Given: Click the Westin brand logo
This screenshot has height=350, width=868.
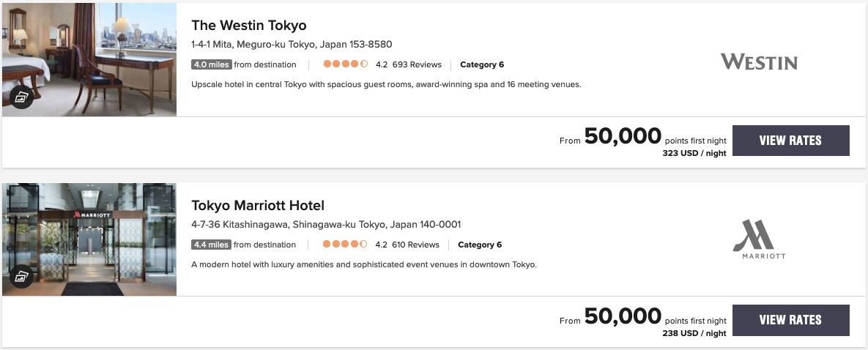Looking at the screenshot, I should click(x=759, y=62).
